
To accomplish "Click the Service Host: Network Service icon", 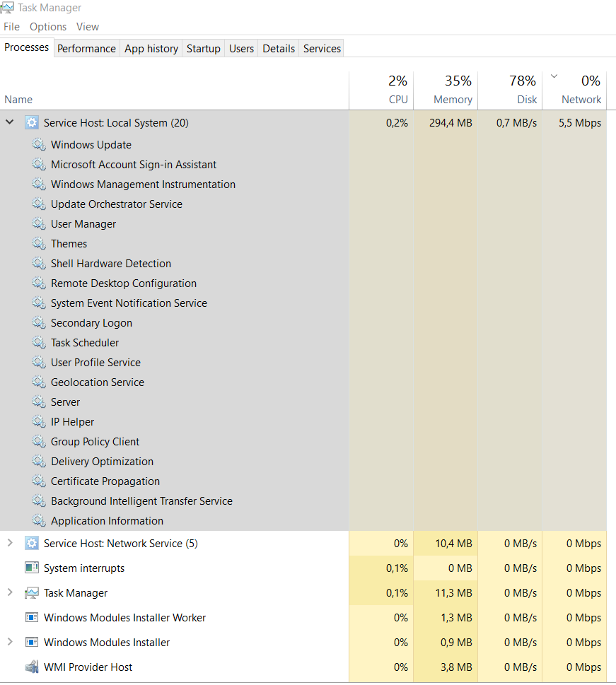I will pyautogui.click(x=32, y=544).
